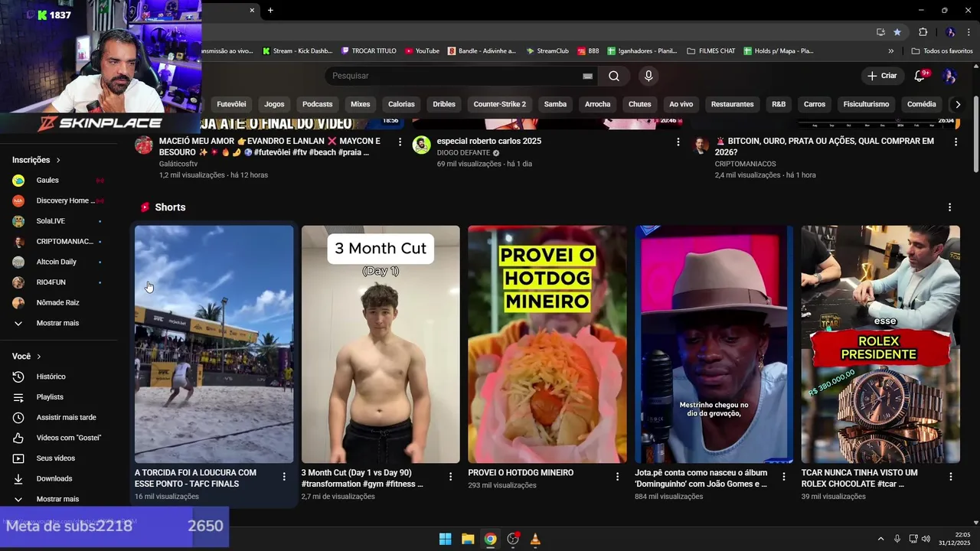Start voice search with microphone icon
The width and height of the screenshot is (980, 551).
tap(648, 76)
